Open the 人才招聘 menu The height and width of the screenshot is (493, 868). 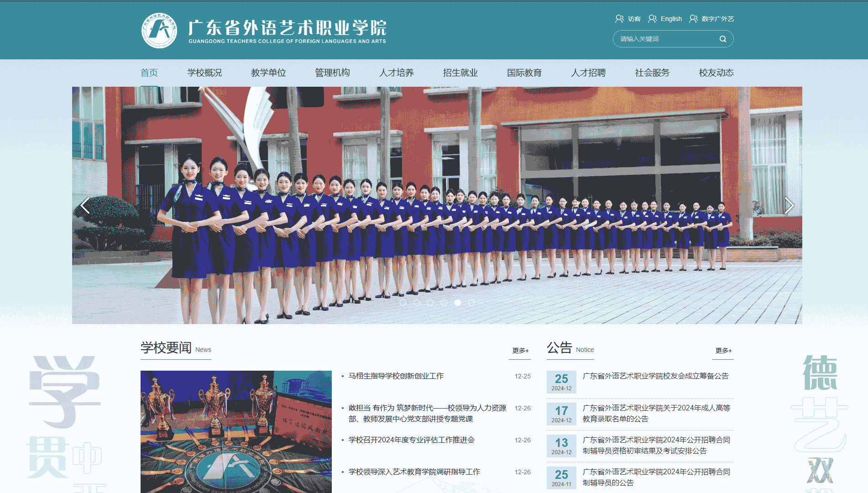[x=588, y=73]
